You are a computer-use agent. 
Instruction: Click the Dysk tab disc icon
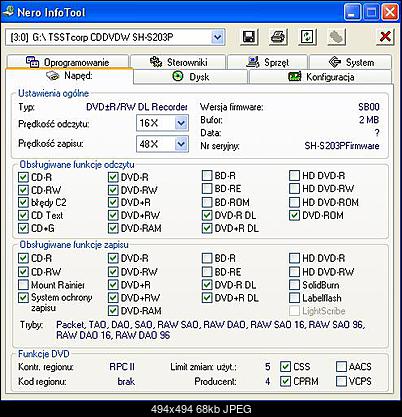tap(178, 77)
